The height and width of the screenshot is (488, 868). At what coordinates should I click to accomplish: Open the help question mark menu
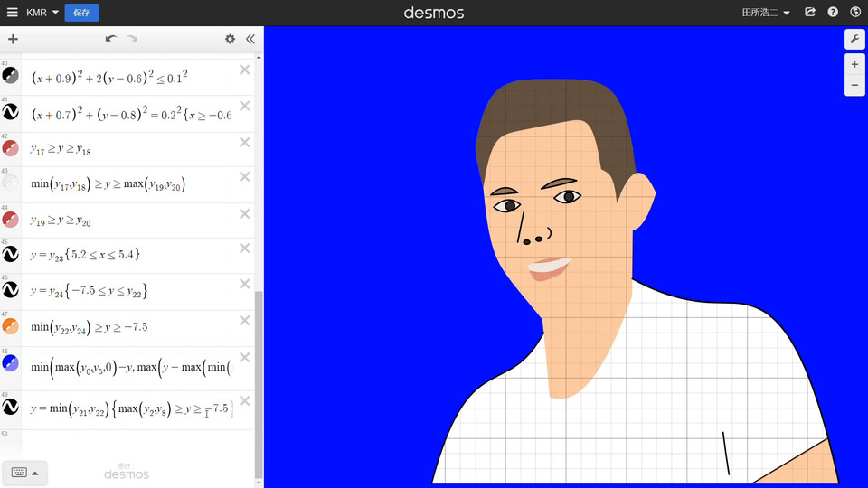pos(833,13)
